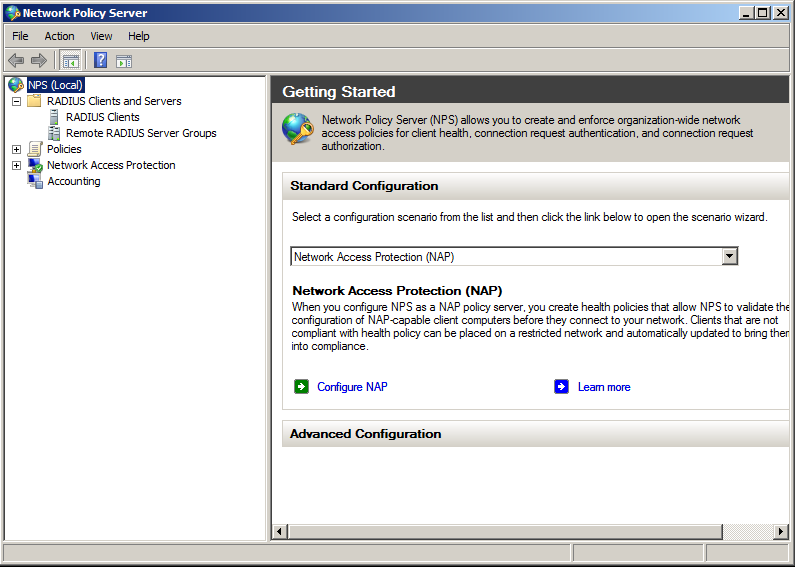Click the Network Access Protection tree icon
Screen dimensions: 795x567
[x=35, y=165]
